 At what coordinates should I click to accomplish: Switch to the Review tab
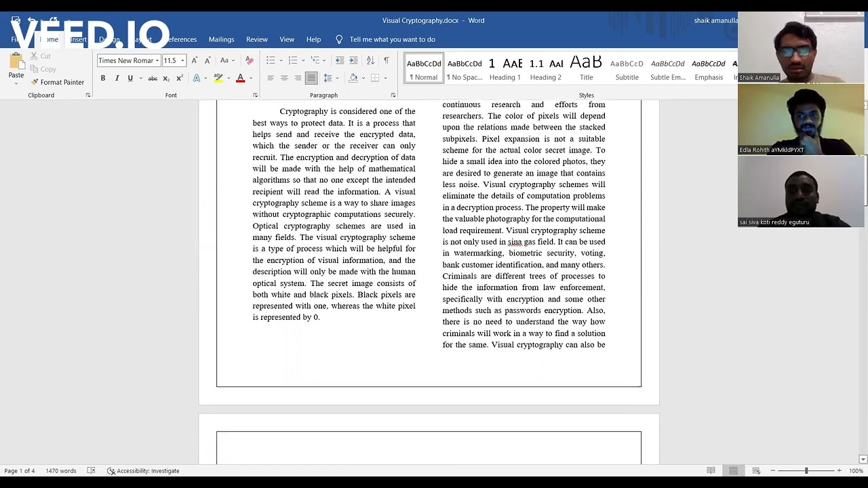click(x=256, y=39)
